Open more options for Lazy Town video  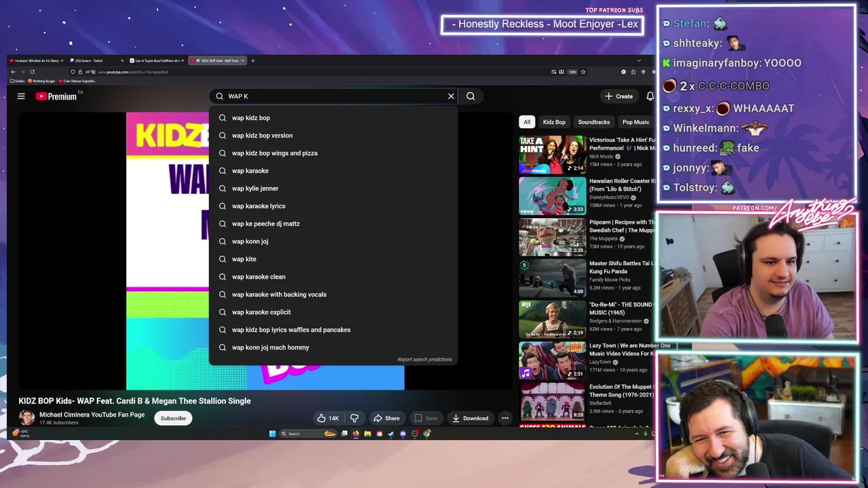tap(676, 346)
